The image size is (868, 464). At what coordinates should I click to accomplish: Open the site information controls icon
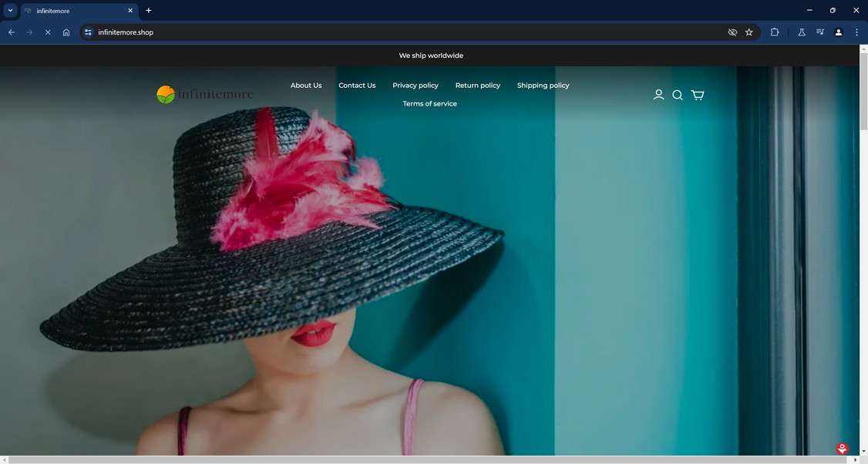tap(88, 32)
